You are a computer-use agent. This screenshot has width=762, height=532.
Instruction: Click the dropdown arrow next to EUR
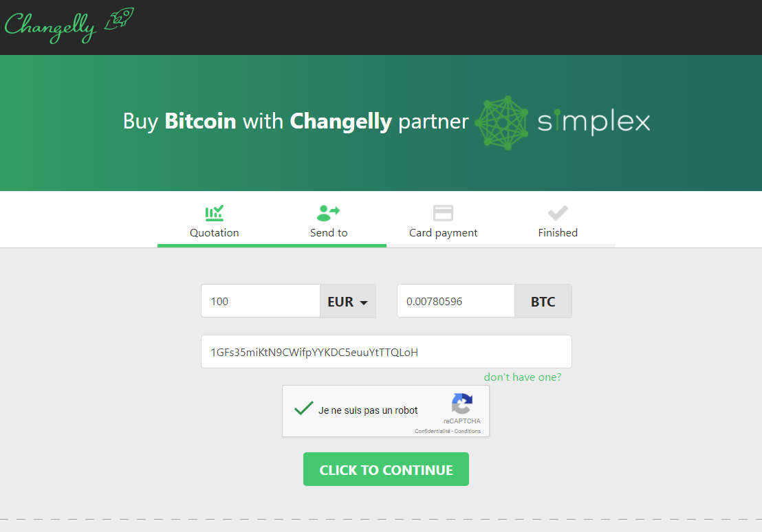[364, 302]
